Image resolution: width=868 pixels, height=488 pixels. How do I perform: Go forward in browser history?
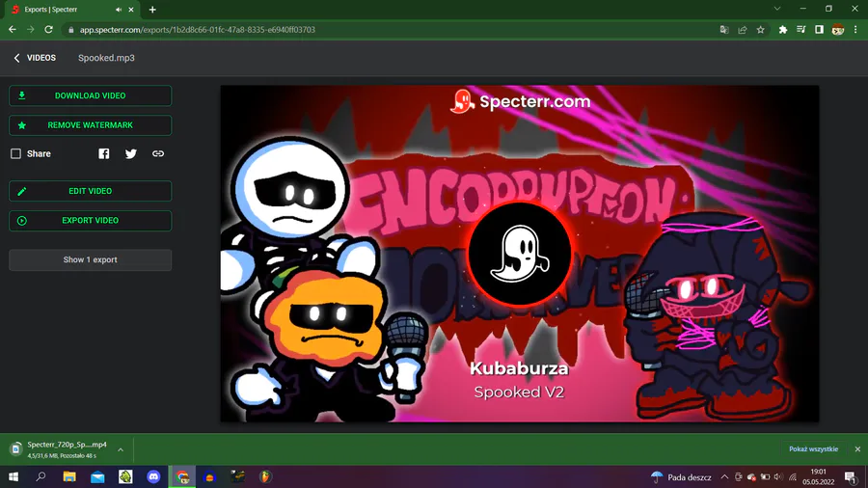[x=31, y=29]
